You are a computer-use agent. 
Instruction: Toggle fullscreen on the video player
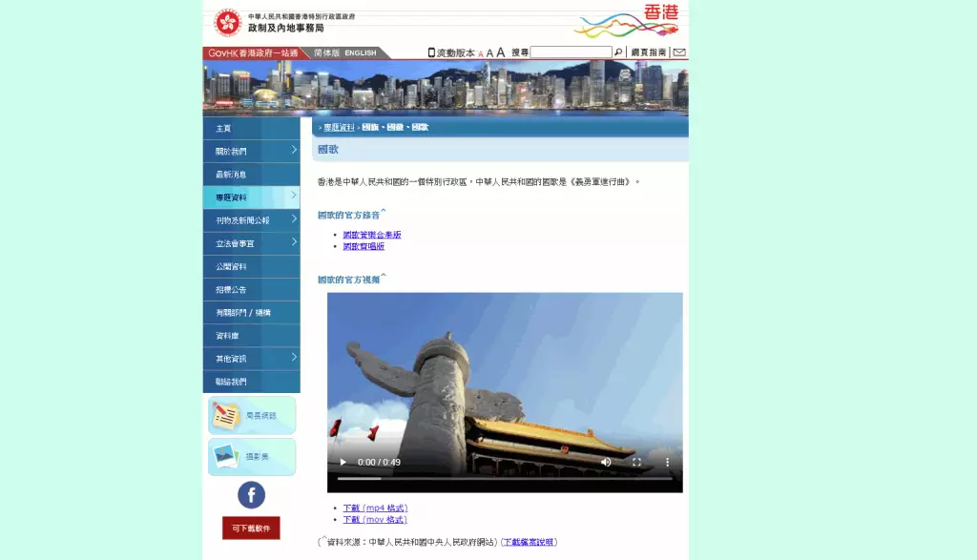pyautogui.click(x=636, y=462)
